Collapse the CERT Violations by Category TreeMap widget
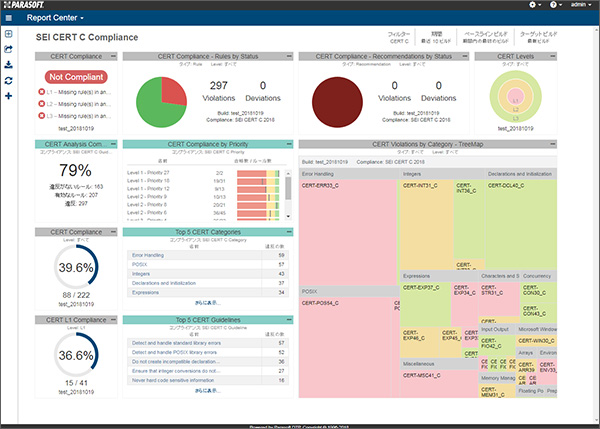Image resolution: width=600 pixels, height=429 pixels. click(553, 144)
